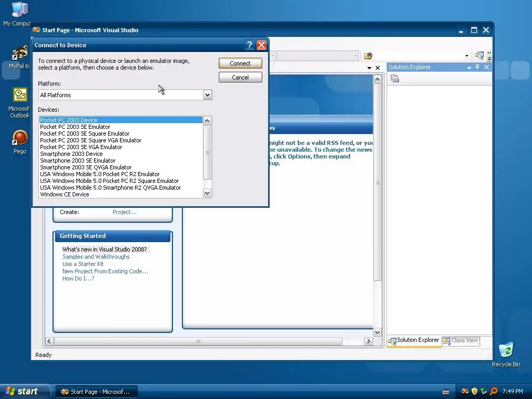The height and width of the screenshot is (399, 532).
Task: Choose Smartphone 2003 SE Emulator
Action: [x=121, y=161]
